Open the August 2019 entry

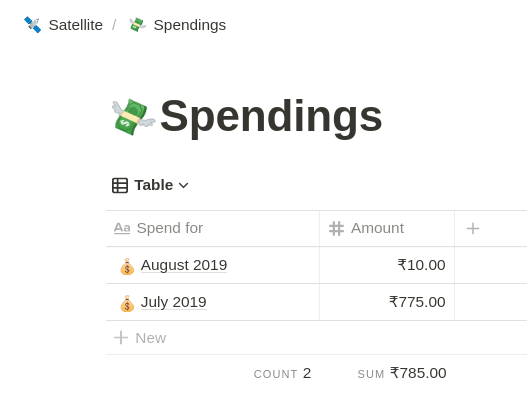click(184, 265)
